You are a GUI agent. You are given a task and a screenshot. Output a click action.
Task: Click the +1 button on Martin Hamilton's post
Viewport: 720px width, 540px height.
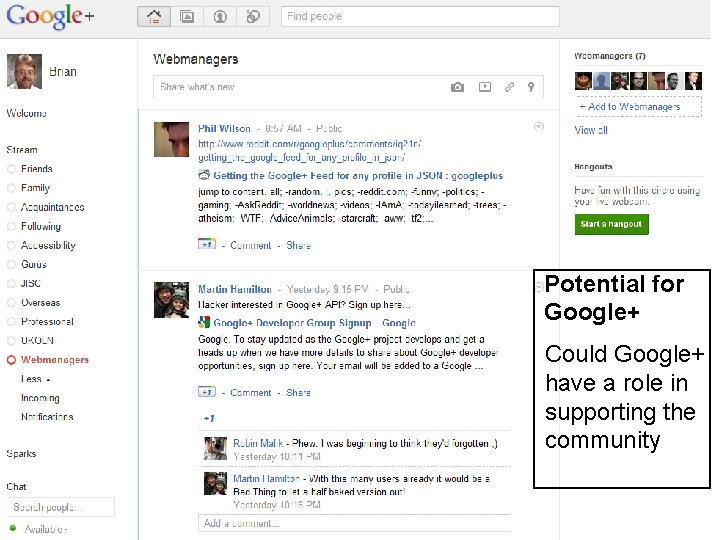click(207, 392)
